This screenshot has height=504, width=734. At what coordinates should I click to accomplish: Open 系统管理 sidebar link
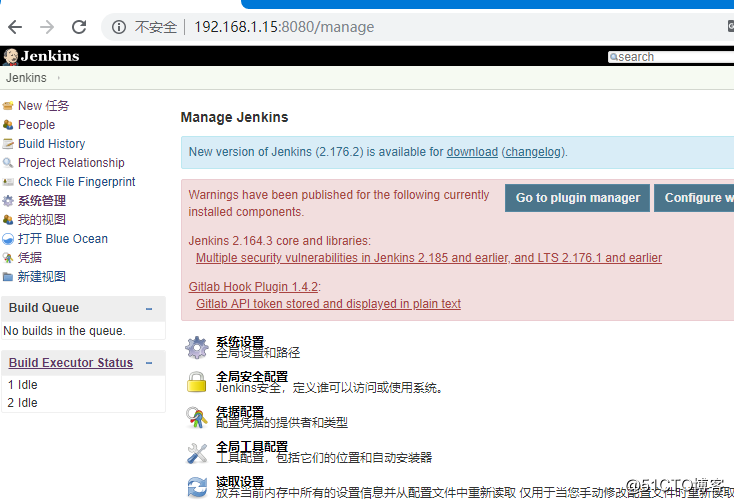coord(42,201)
